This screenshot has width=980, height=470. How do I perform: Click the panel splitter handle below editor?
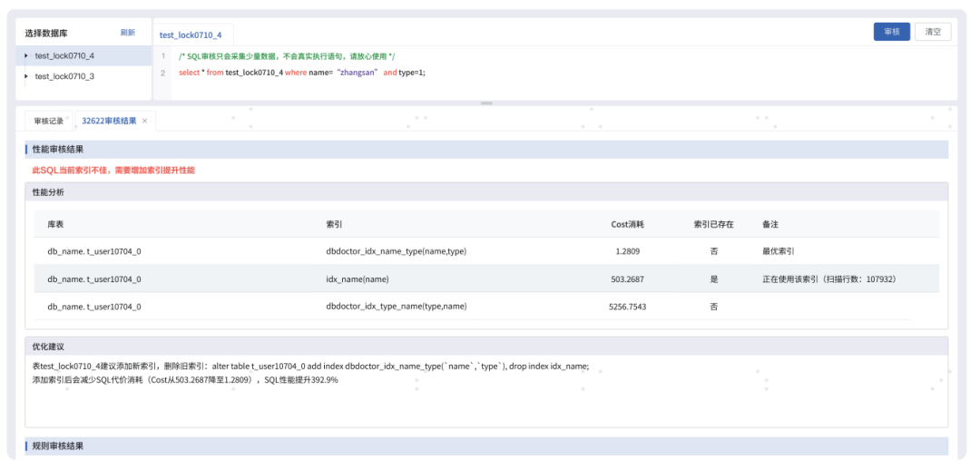click(487, 103)
